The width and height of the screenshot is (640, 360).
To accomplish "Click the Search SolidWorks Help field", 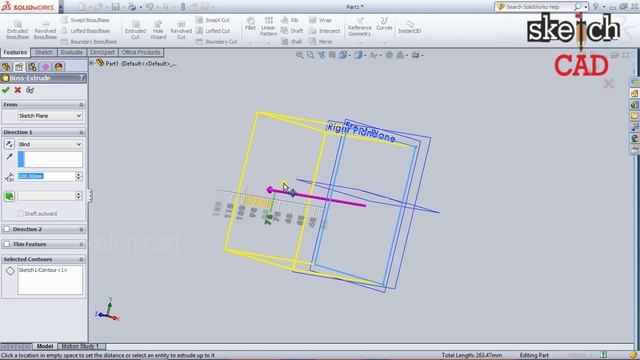I will pos(536,7).
